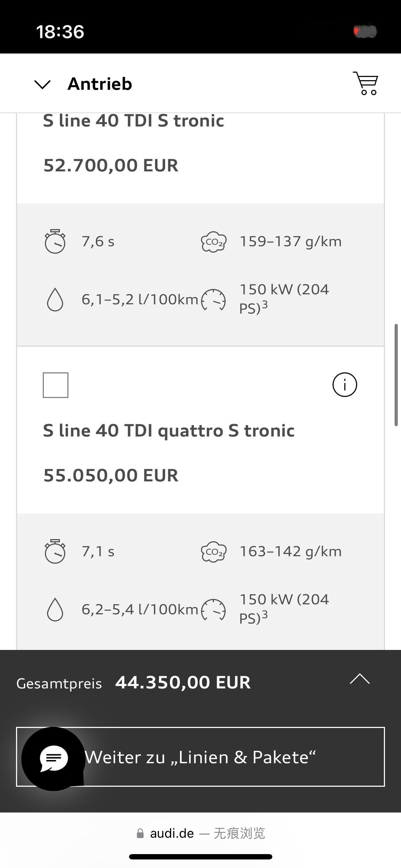
Task: Click the page scrollbar handle
Action: point(396,375)
